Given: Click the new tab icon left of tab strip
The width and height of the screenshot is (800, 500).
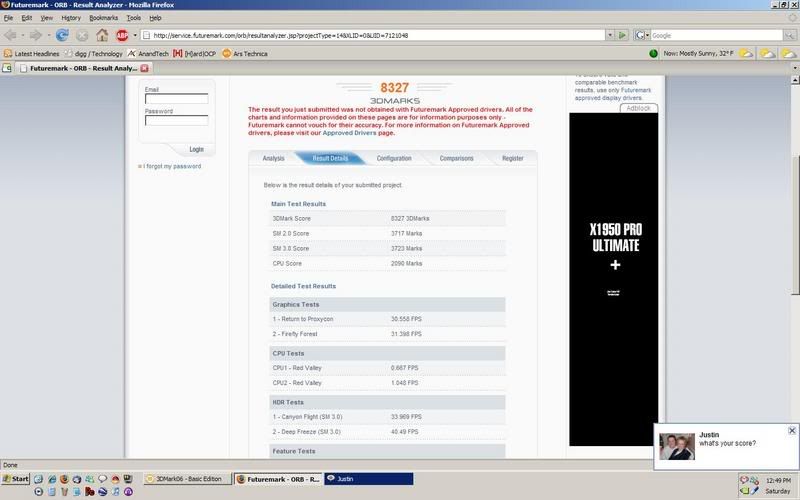Looking at the screenshot, I should [x=7, y=68].
